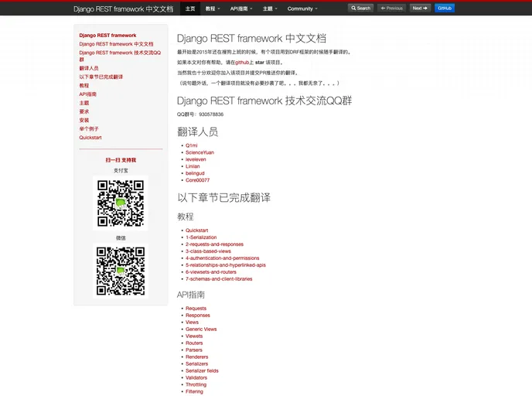This screenshot has width=532, height=396.
Task: Open the 2-requests-and-responses tutorial link
Action: point(214,244)
